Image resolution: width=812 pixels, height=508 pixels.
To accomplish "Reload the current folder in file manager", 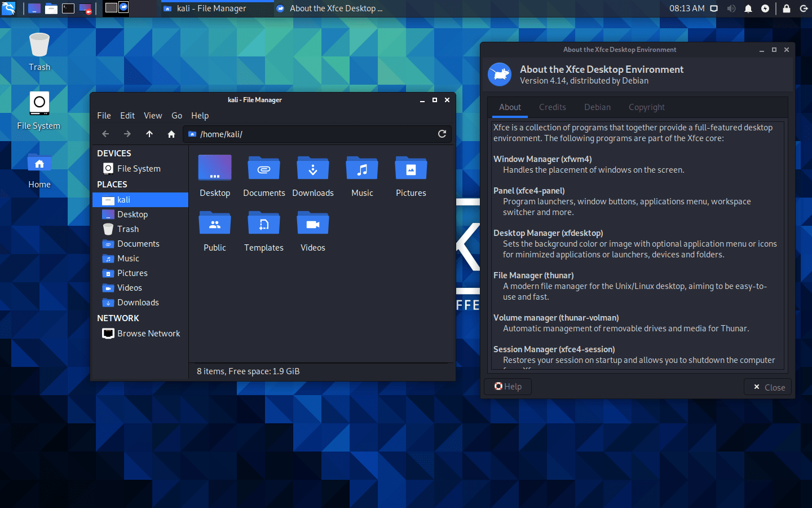I will tap(442, 134).
